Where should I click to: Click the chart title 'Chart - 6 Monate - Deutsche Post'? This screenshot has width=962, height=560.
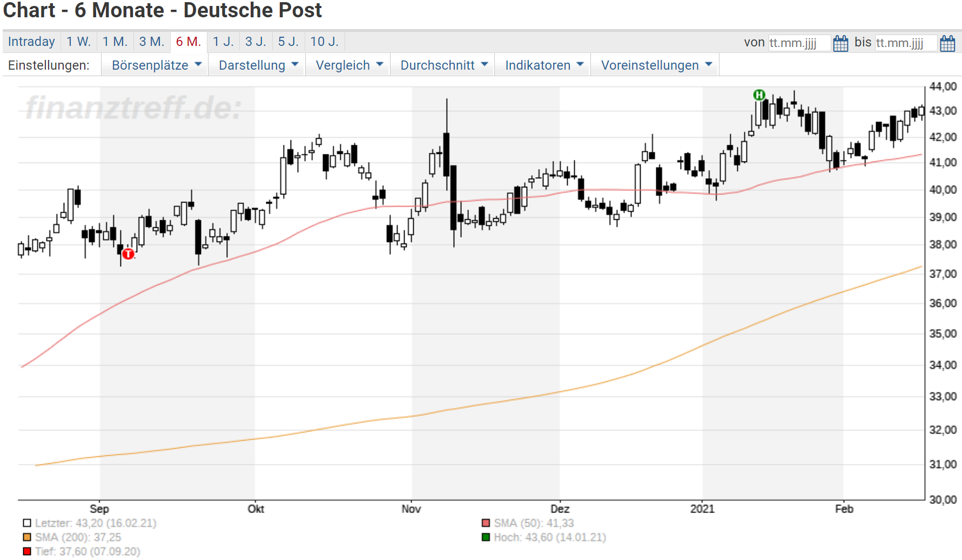coord(163,10)
